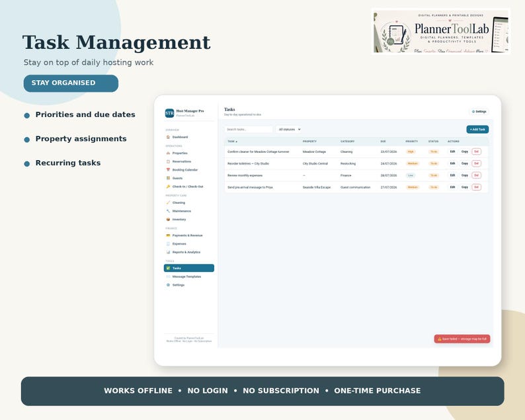This screenshot has height=420, width=525.
Task: Click the Dashboard house icon
Action: [168, 137]
